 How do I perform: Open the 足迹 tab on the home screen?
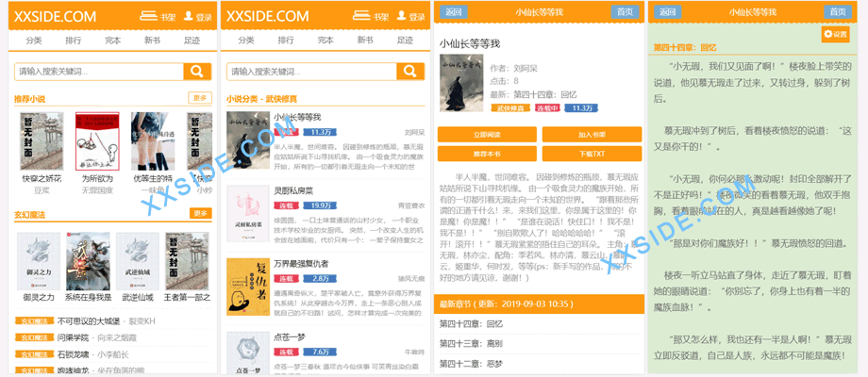(x=192, y=41)
